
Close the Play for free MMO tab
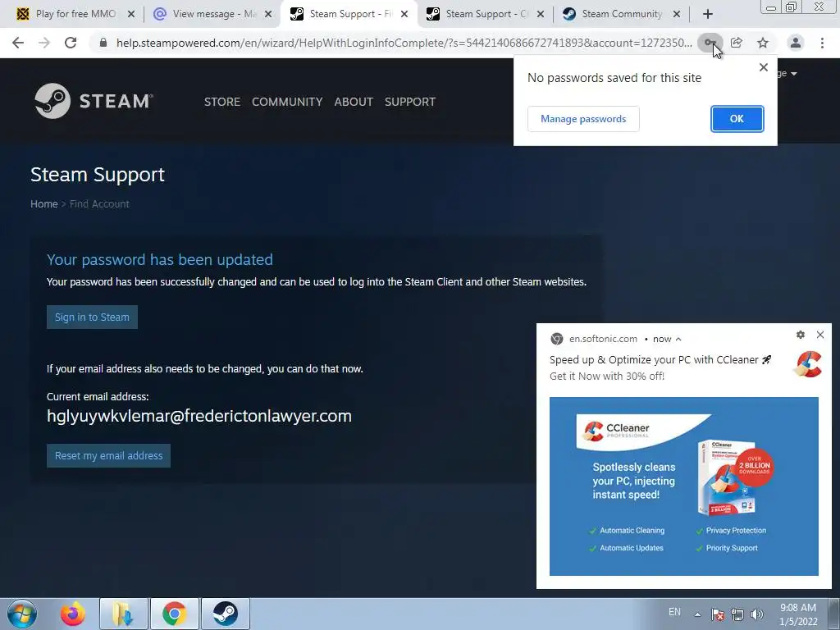tap(131, 15)
